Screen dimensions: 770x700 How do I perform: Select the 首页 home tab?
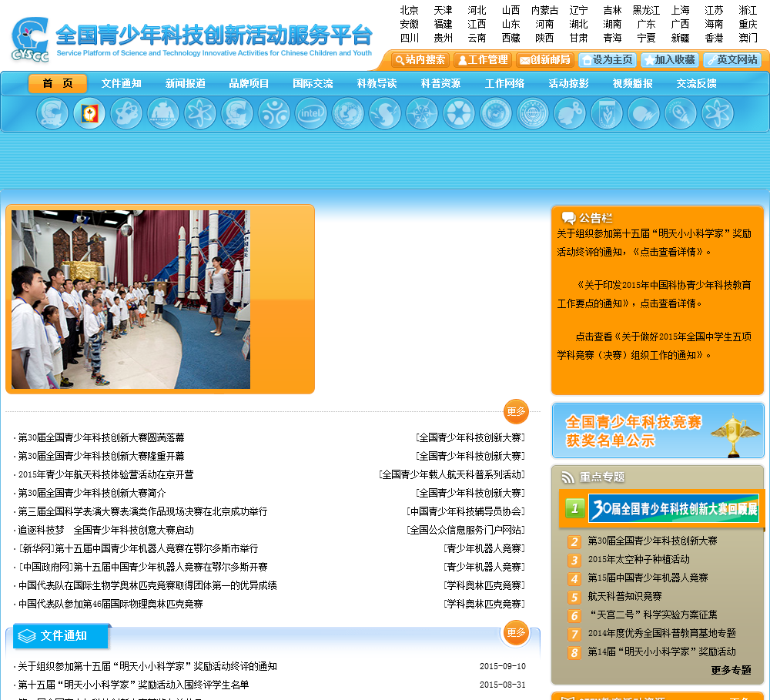tap(58, 83)
